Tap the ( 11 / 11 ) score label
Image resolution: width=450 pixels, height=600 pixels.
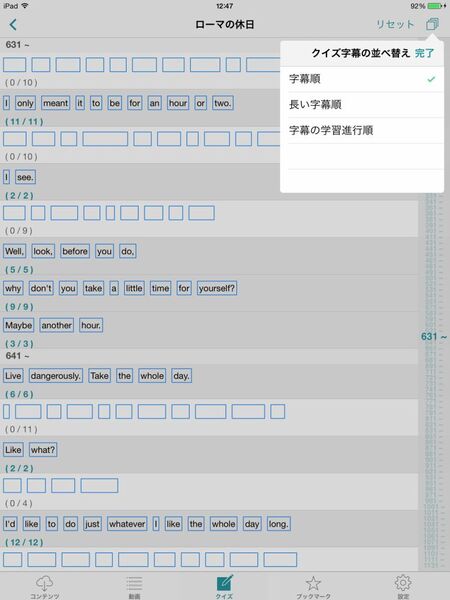click(24, 122)
